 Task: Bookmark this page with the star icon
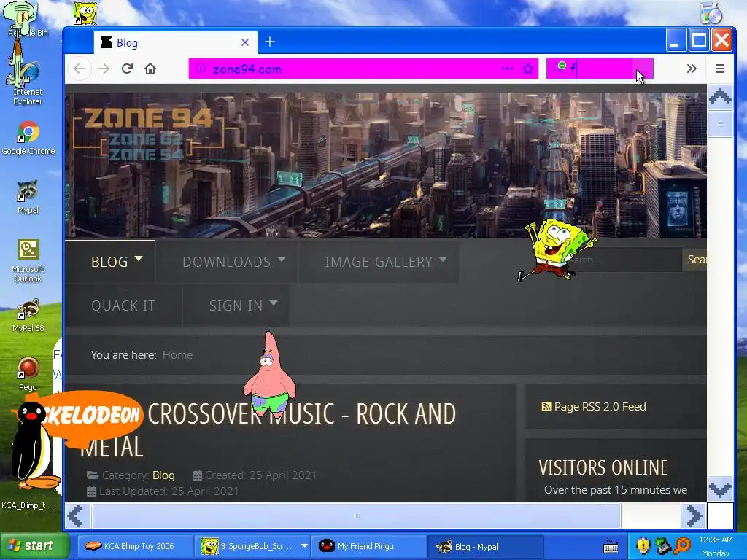pos(528,69)
